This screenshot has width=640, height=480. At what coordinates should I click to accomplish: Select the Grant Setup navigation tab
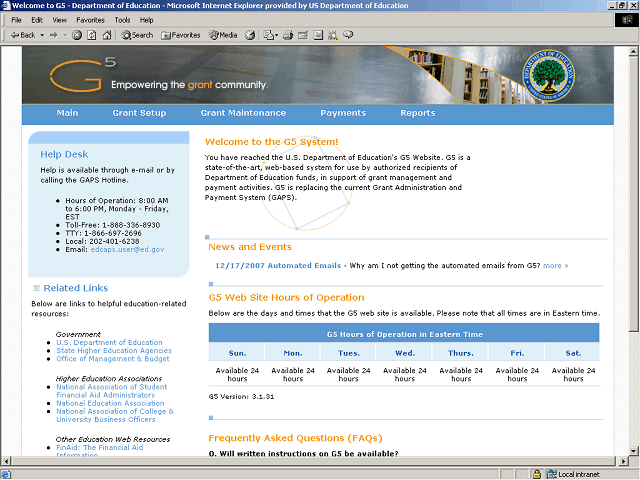139,113
